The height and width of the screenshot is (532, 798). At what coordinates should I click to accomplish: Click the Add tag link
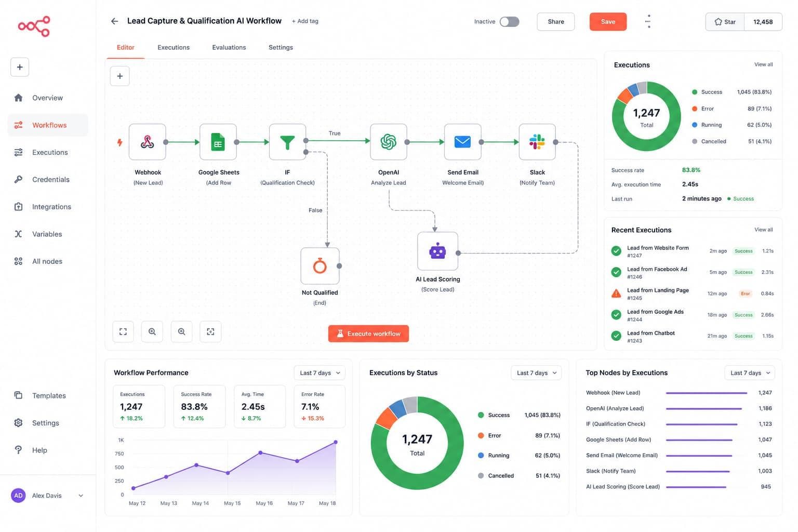[x=305, y=21]
